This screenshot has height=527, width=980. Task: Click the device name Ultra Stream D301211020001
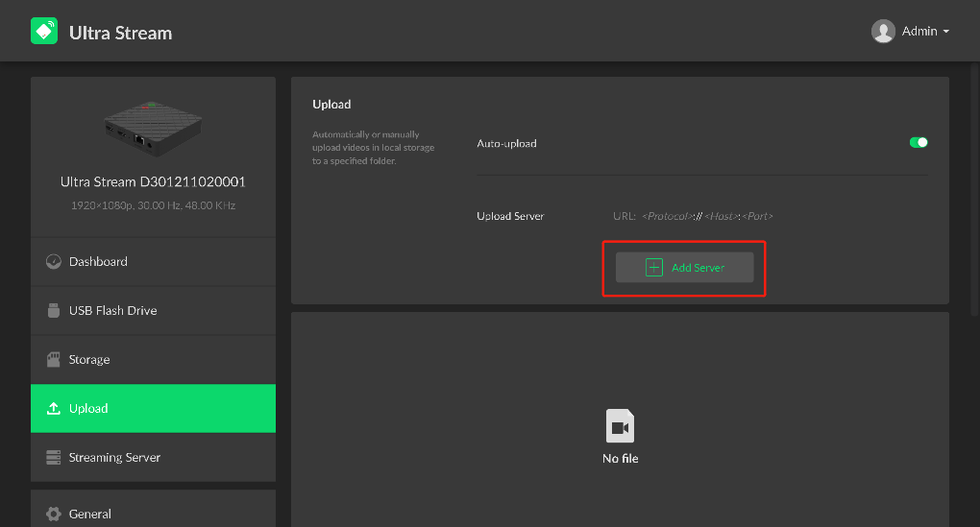(x=153, y=181)
